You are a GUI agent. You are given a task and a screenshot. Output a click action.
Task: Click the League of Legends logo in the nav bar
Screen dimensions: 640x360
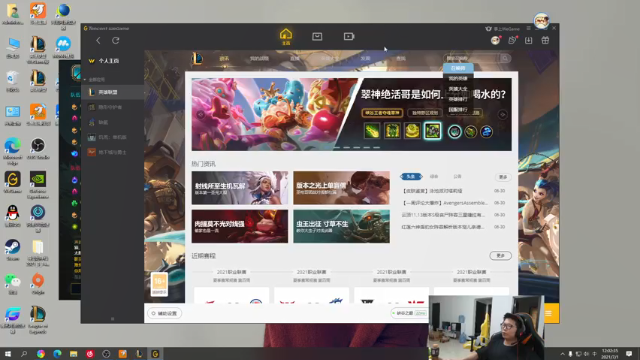[198, 58]
